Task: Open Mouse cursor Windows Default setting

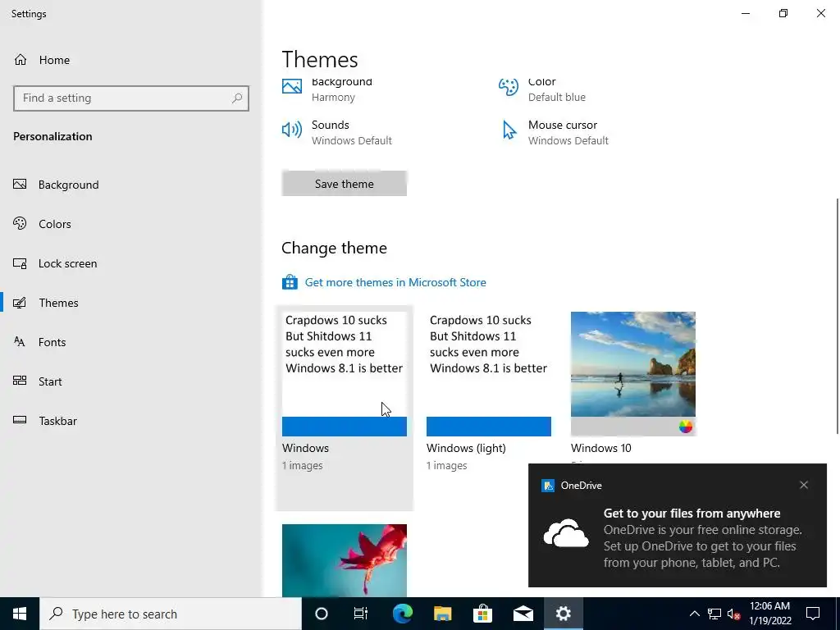Action: click(568, 132)
